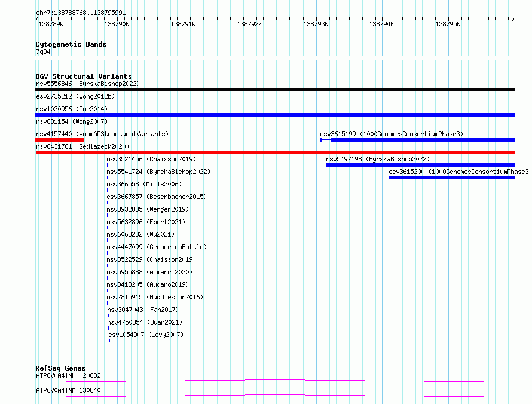Click the right arrowhead of the ruler
Image resolution: width=532 pixels, height=404 pixels.
(x=513, y=19)
